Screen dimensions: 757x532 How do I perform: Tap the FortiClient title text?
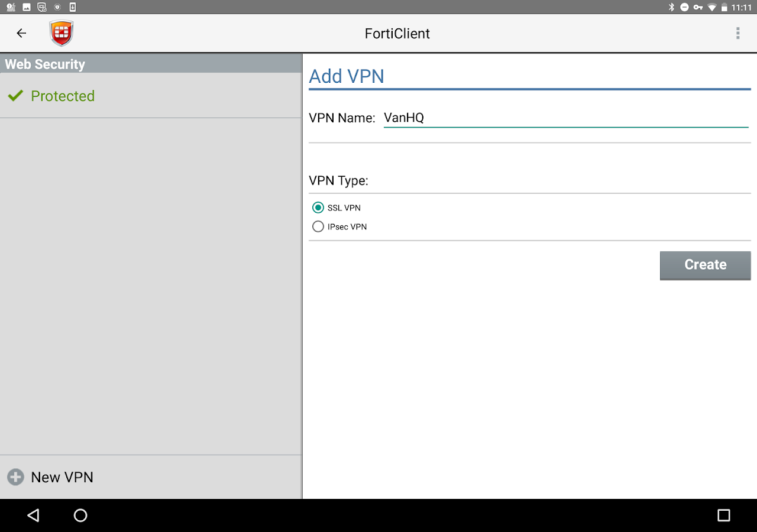(397, 34)
